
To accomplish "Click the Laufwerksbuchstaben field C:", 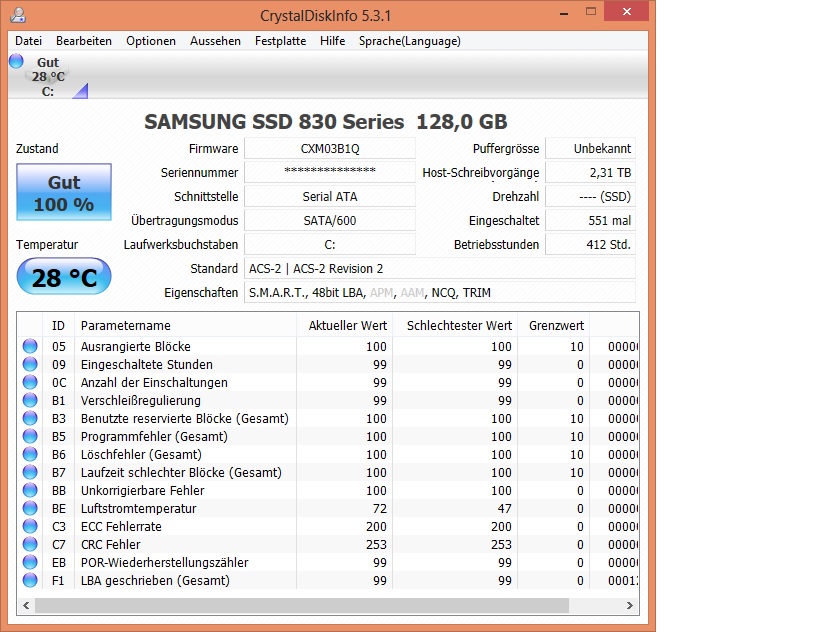I will (x=330, y=245).
